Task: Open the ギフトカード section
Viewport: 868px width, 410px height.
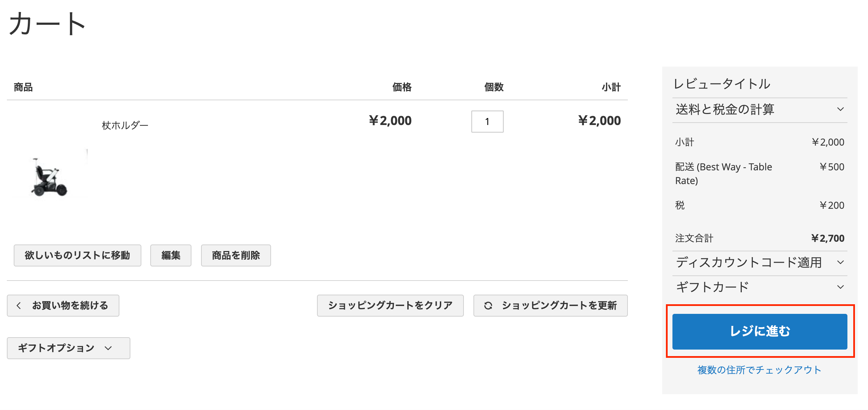Action: 760,287
